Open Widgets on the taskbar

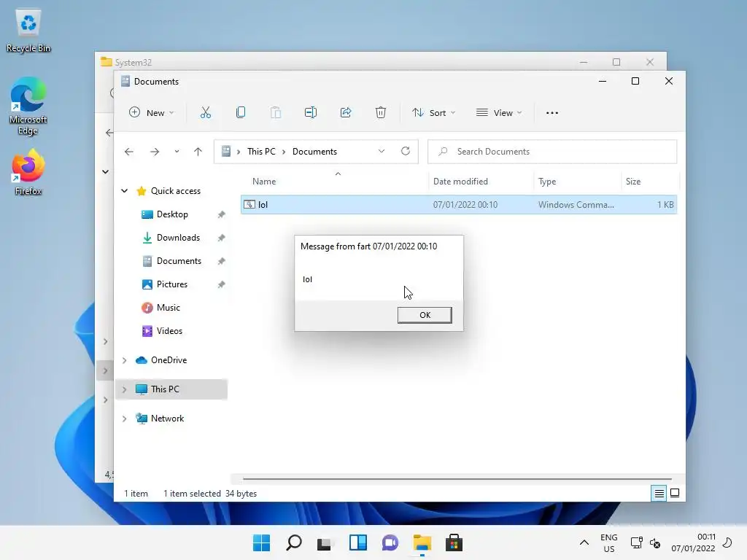(357, 542)
